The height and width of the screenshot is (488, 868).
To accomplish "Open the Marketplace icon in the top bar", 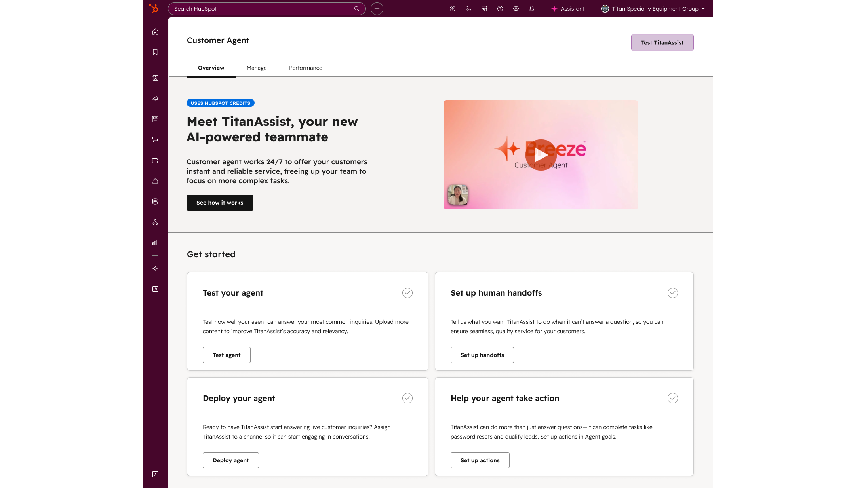I will pos(484,8).
